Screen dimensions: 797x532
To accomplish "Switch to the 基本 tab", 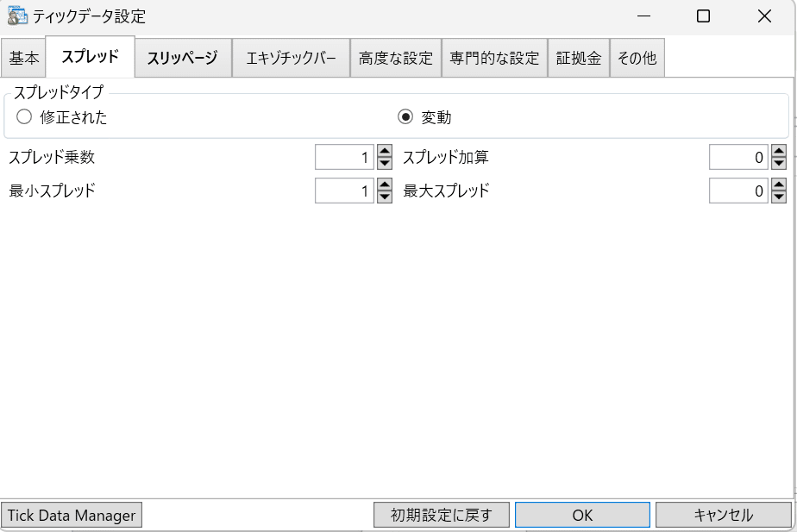I will [24, 57].
